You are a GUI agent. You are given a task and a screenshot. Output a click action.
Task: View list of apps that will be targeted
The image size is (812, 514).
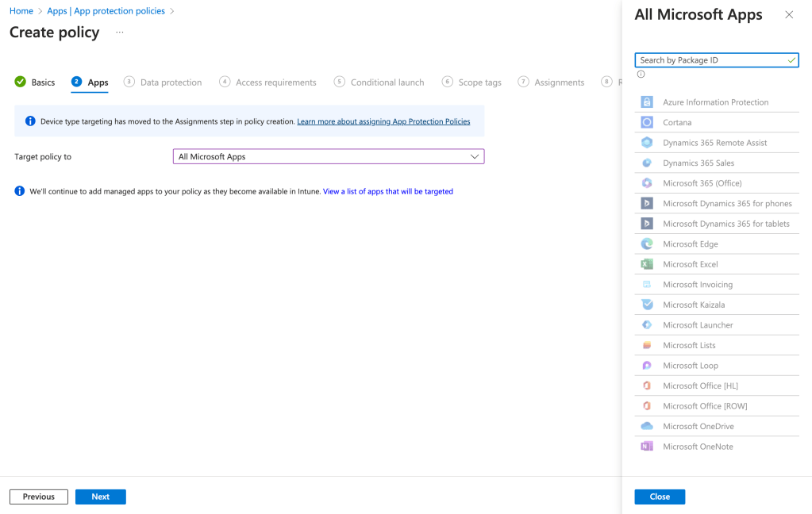point(387,191)
